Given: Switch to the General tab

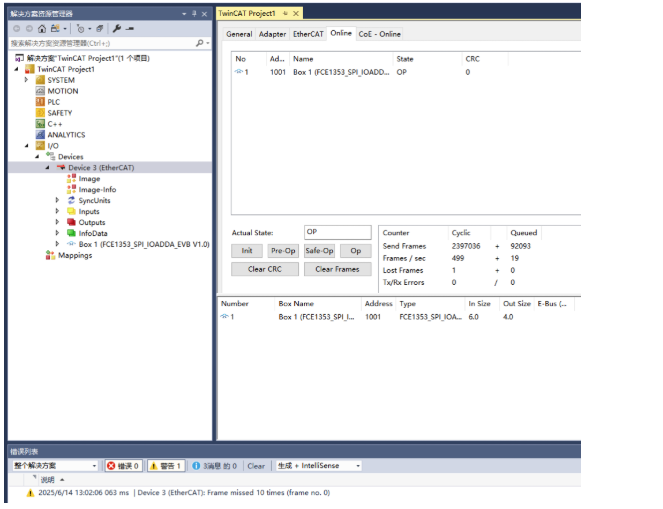Looking at the screenshot, I should pyautogui.click(x=239, y=34).
